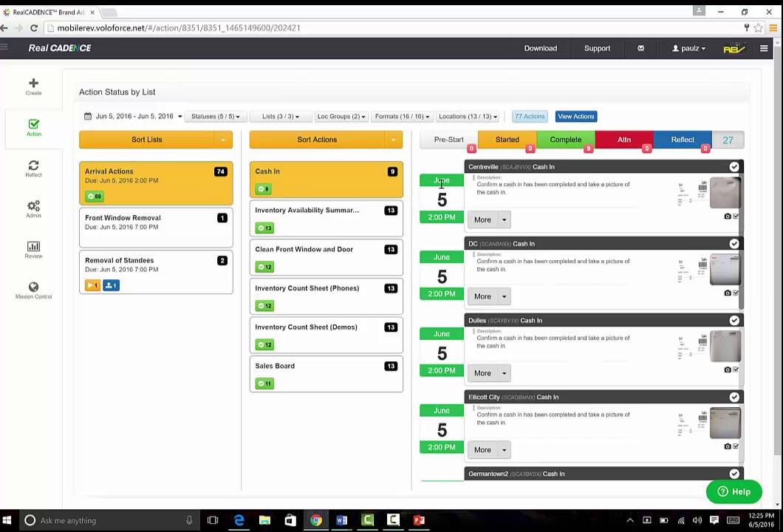Click small checkbox icon on Ellicott City card
Viewport: 783px width, 532px height.
click(x=736, y=446)
